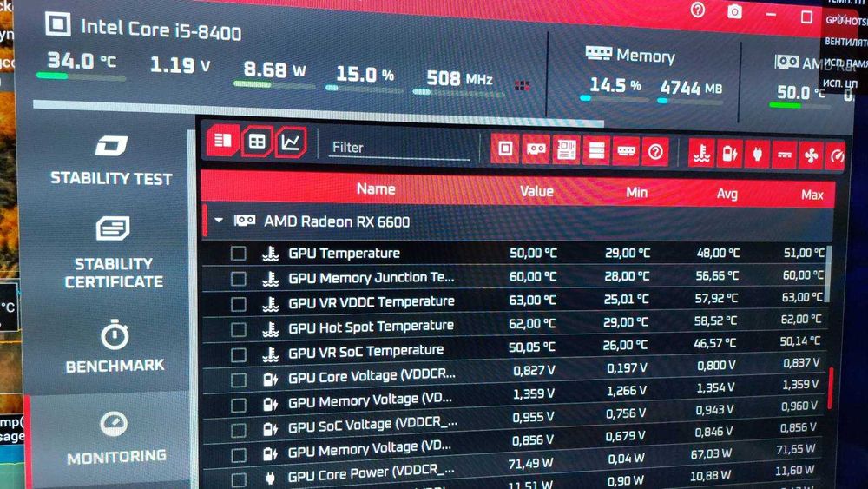
Task: Open the Benchmark section
Action: pyautogui.click(x=115, y=346)
